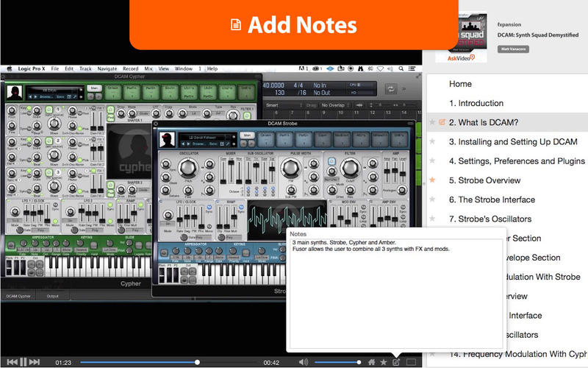Image resolution: width=588 pixels, height=368 pixels.
Task: Click the fullscreen rectangle icon
Action: pos(411,361)
